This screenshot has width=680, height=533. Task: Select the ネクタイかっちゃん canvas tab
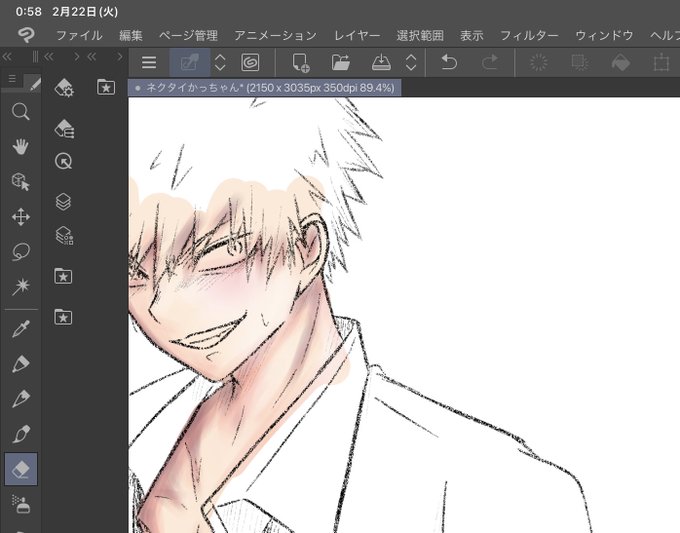point(265,88)
